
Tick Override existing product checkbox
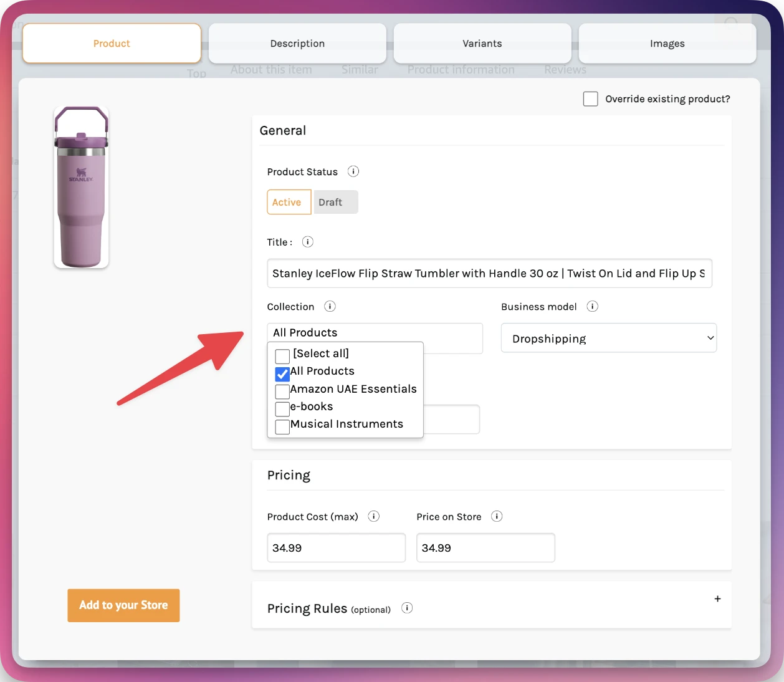(x=591, y=99)
